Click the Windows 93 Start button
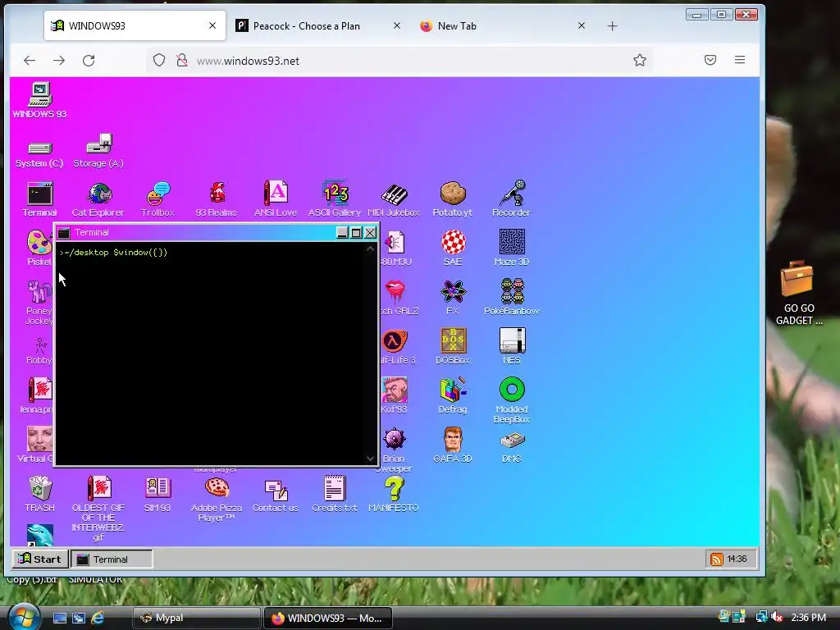The height and width of the screenshot is (630, 840). pyautogui.click(x=40, y=559)
